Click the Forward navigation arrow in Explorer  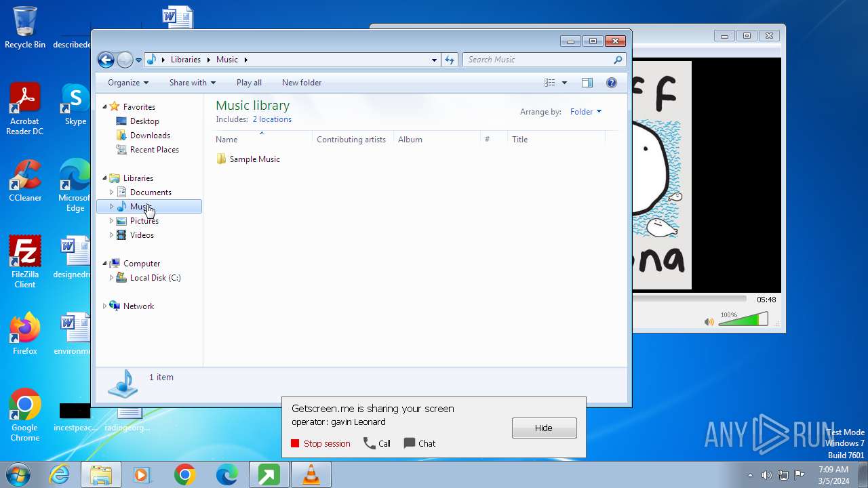pos(125,60)
